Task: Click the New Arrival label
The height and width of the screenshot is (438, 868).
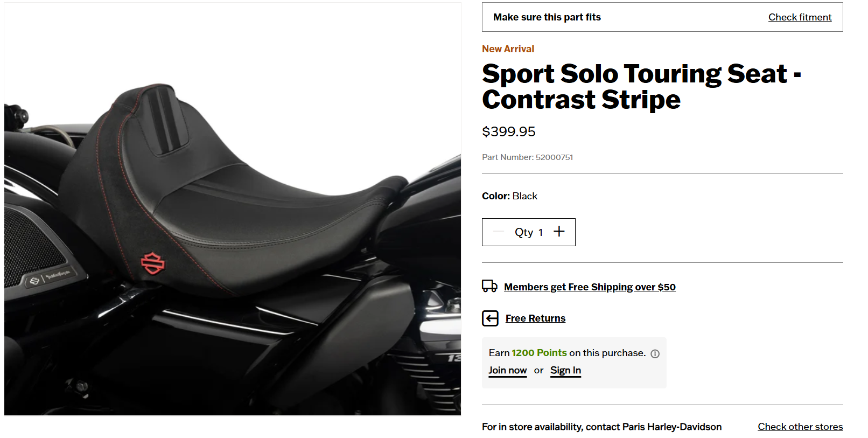Action: coord(508,49)
